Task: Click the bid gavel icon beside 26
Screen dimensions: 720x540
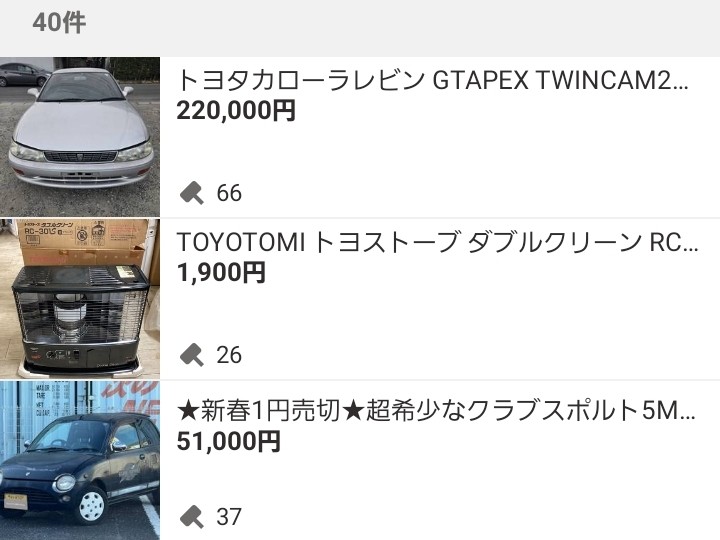Action: [x=192, y=354]
